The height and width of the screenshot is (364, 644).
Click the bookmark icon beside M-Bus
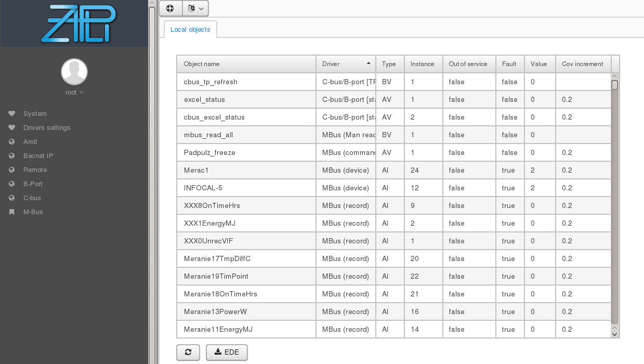pyautogui.click(x=12, y=212)
